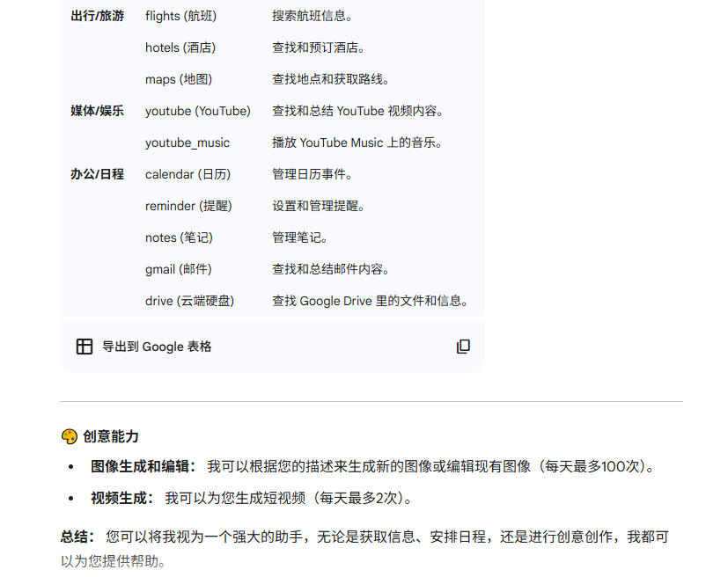The width and height of the screenshot is (728, 577).
Task: Click the youtube (YouTube) entry
Action: click(197, 111)
